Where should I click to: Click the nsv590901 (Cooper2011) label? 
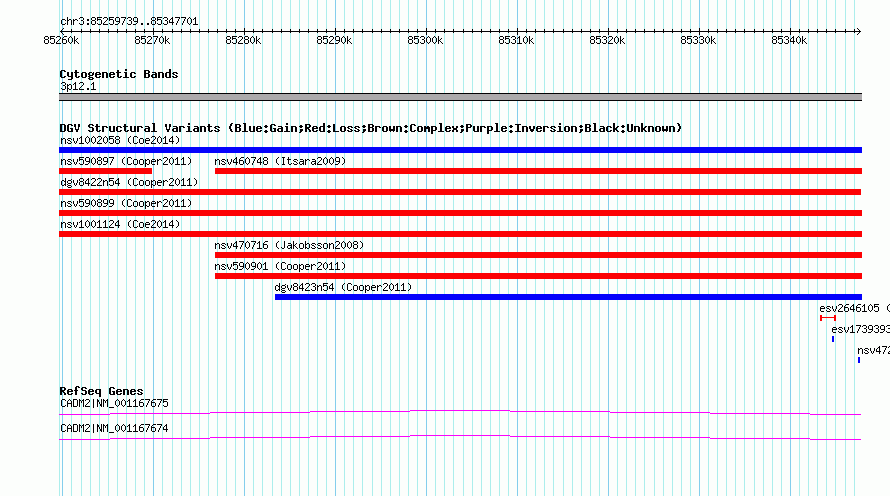pos(280,266)
